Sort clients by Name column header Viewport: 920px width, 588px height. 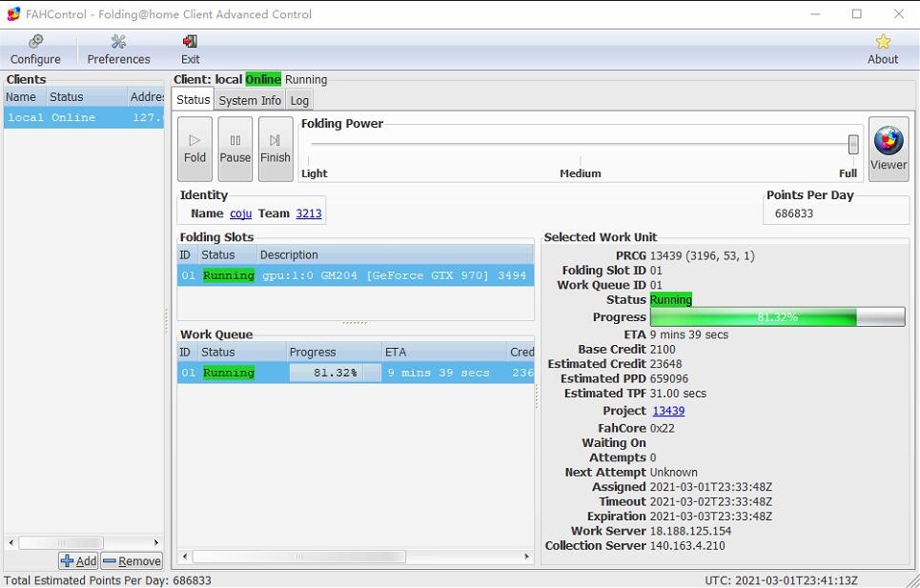(25, 97)
